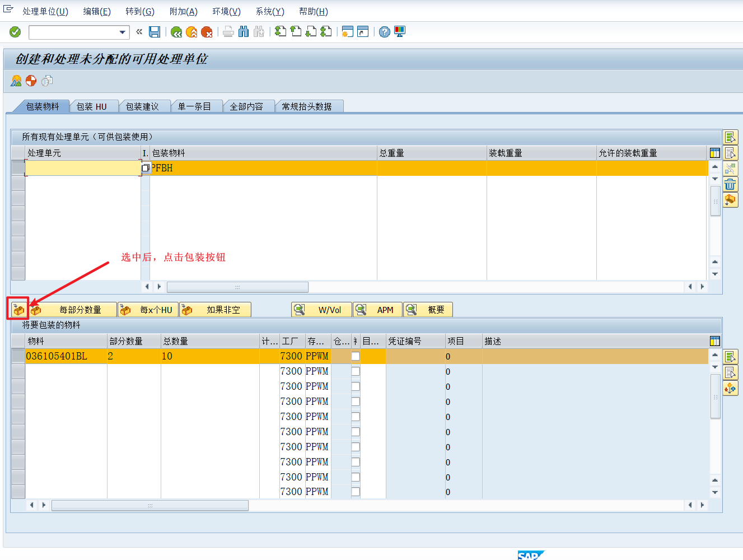Screen dimensions: 743x560
Task: Open the 系统(Y) menu
Action: click(x=270, y=12)
